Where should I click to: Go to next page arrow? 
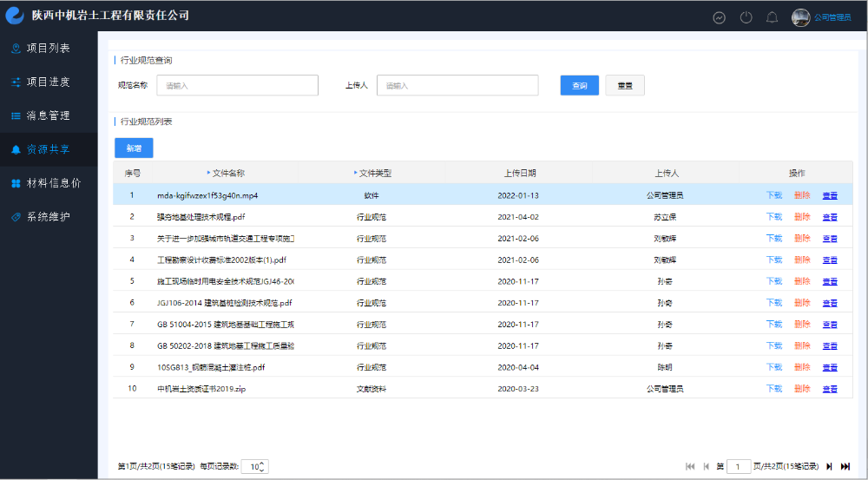coord(829,466)
